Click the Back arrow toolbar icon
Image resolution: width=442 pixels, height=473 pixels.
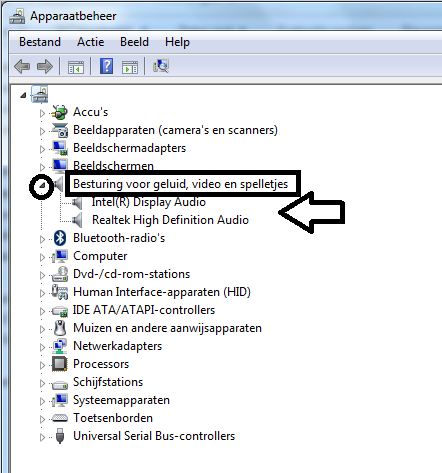click(22, 66)
